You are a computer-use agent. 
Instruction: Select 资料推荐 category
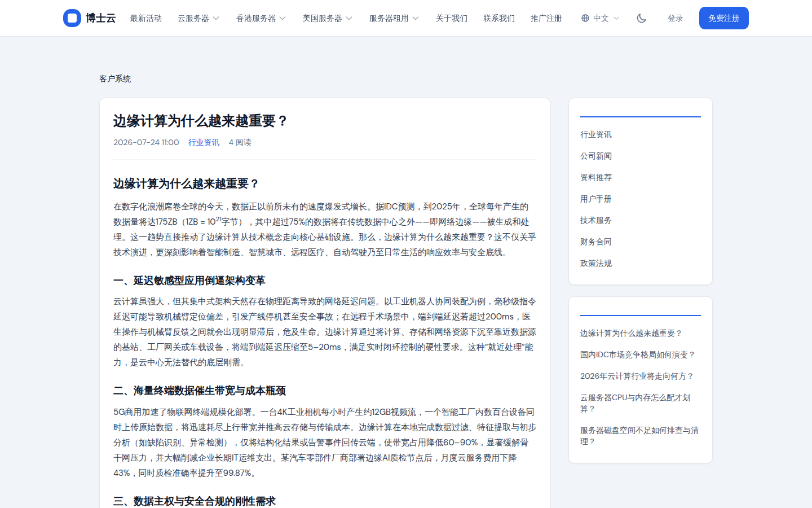(596, 177)
